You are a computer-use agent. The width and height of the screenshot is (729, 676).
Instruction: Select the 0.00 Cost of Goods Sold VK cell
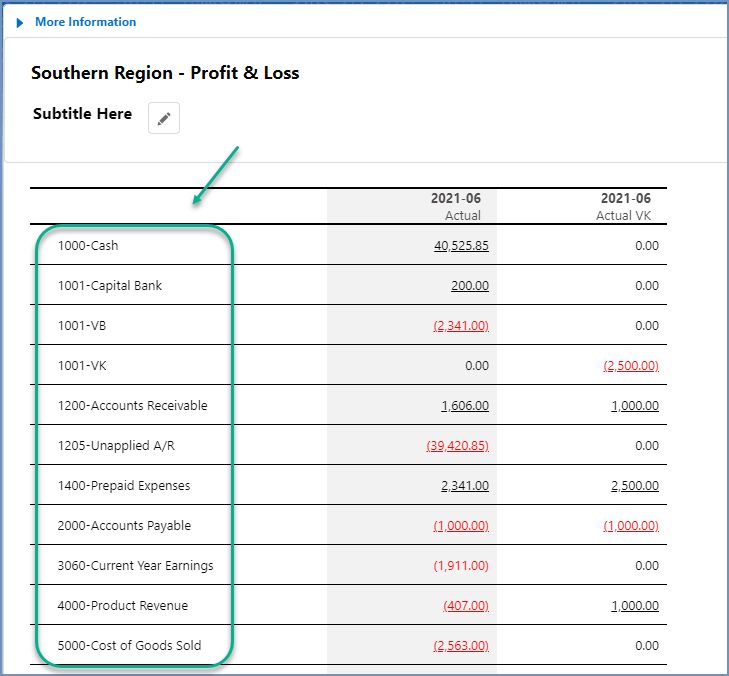pos(647,645)
